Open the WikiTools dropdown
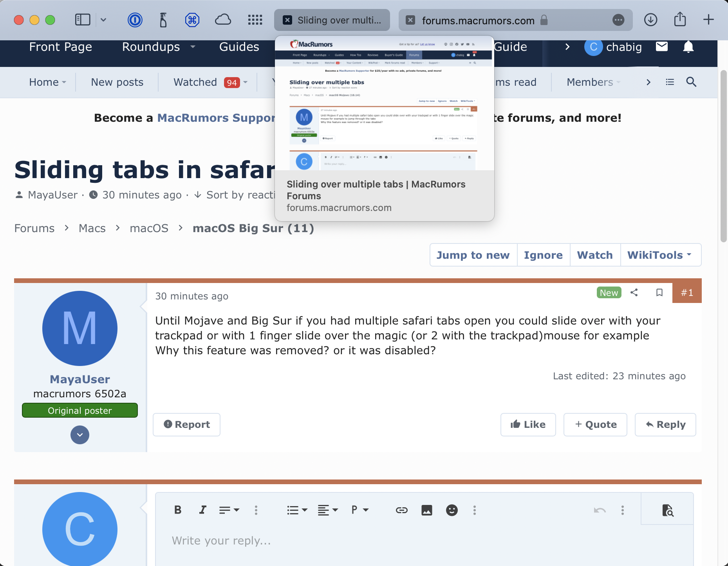This screenshot has width=728, height=566. (661, 255)
